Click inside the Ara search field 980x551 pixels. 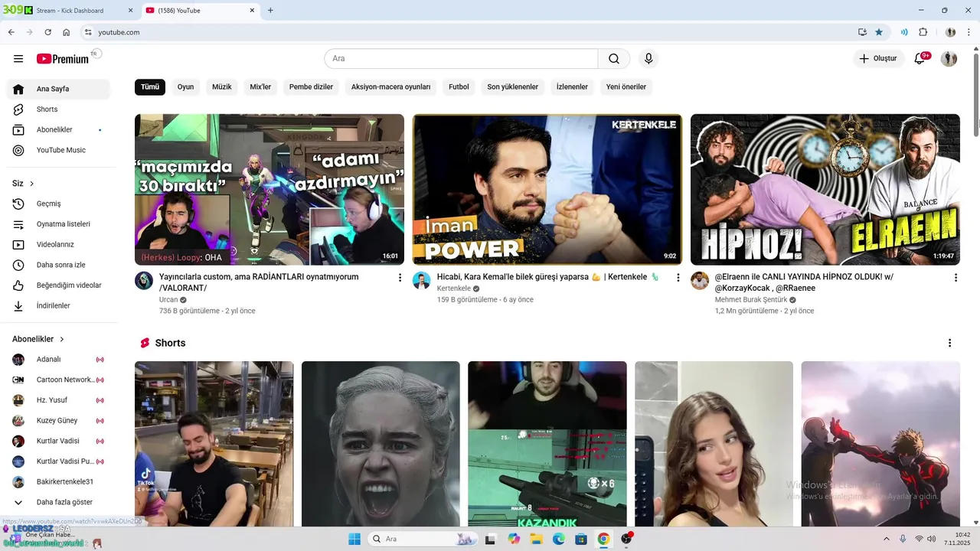(x=461, y=59)
